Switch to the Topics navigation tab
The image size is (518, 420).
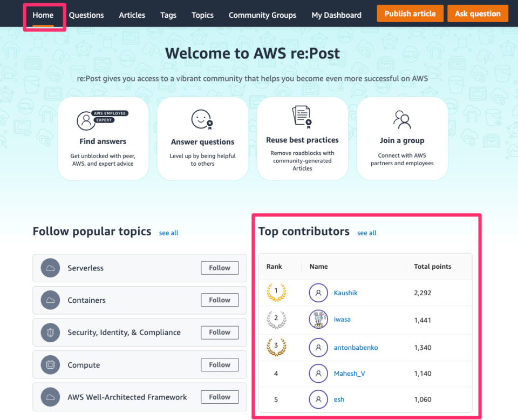click(x=202, y=15)
